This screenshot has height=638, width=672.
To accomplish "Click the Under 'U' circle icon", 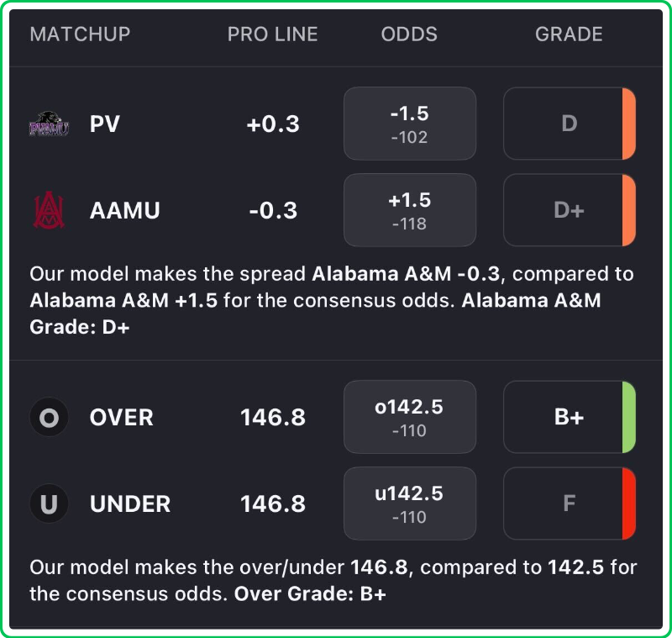I will [49, 504].
